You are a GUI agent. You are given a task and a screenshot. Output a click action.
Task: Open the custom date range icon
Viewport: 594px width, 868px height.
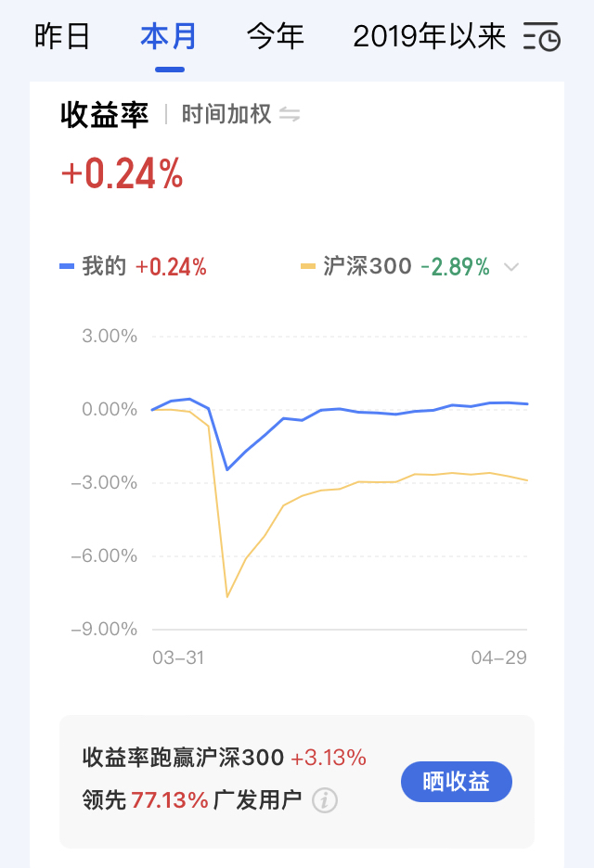tap(543, 37)
